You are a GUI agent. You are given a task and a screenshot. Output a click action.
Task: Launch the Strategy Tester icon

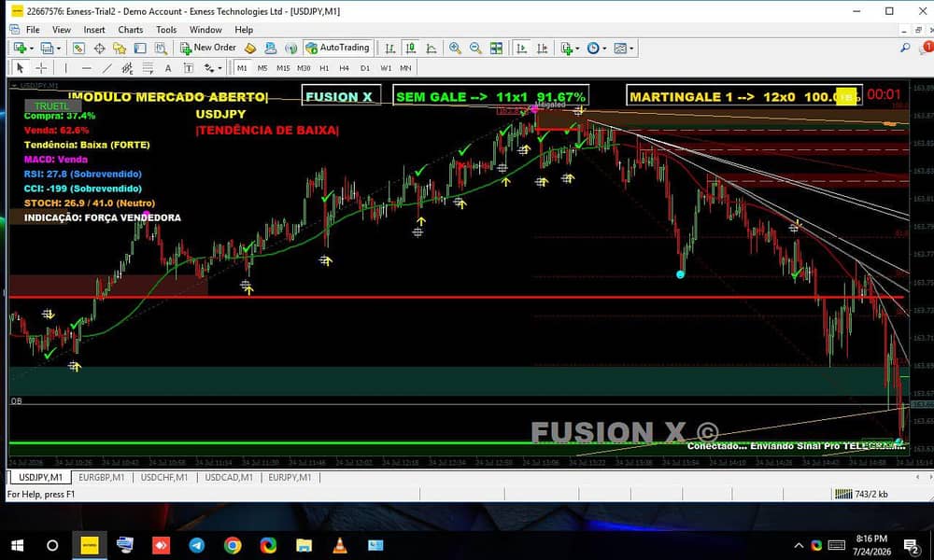click(161, 49)
